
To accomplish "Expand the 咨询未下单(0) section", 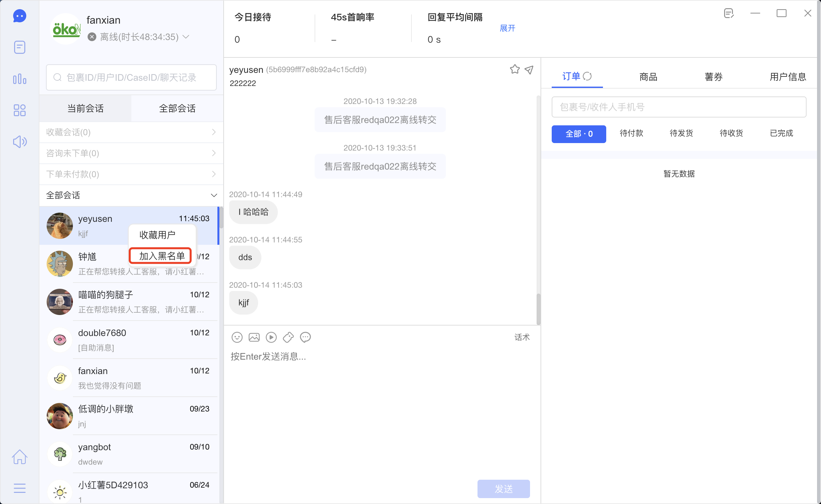I will (131, 153).
